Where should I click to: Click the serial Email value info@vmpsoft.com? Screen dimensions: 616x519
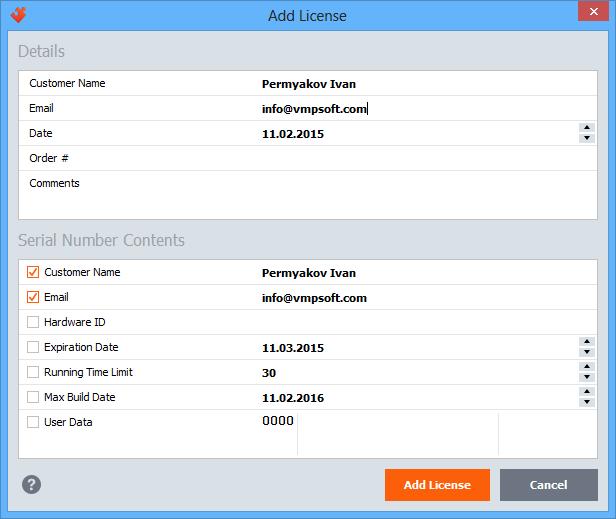(314, 298)
